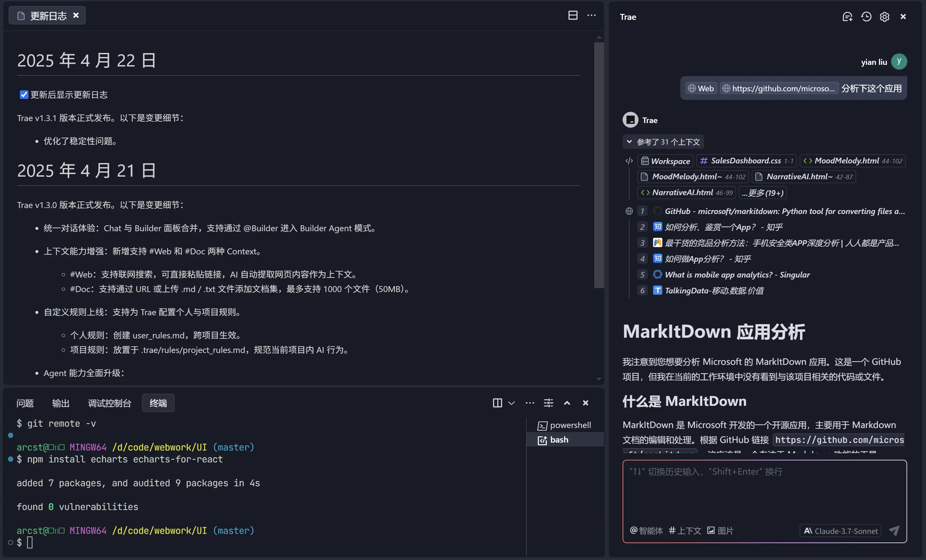926x560 pixels.
Task: Open terminal launch profile dropdown arrow
Action: pyautogui.click(x=511, y=403)
